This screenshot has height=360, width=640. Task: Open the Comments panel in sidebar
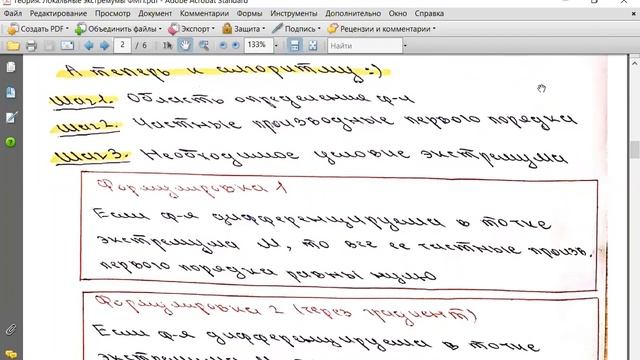(x=11, y=354)
